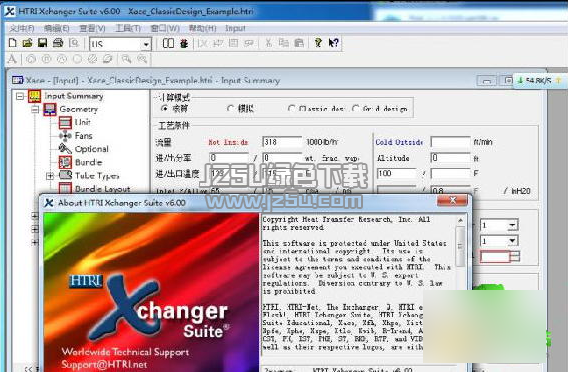Open the US units dropdown
The height and width of the screenshot is (372, 568).
click(146, 44)
